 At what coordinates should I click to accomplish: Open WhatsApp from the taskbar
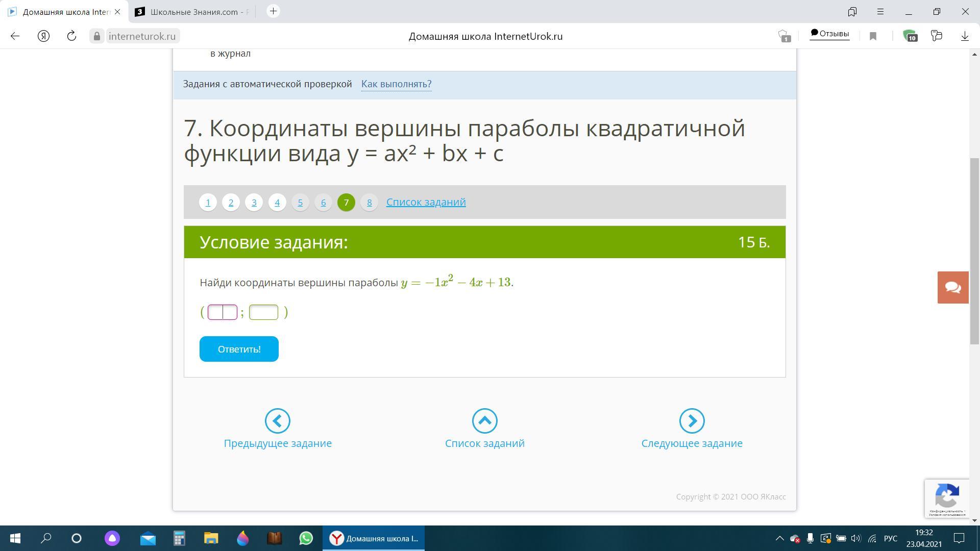pyautogui.click(x=306, y=538)
